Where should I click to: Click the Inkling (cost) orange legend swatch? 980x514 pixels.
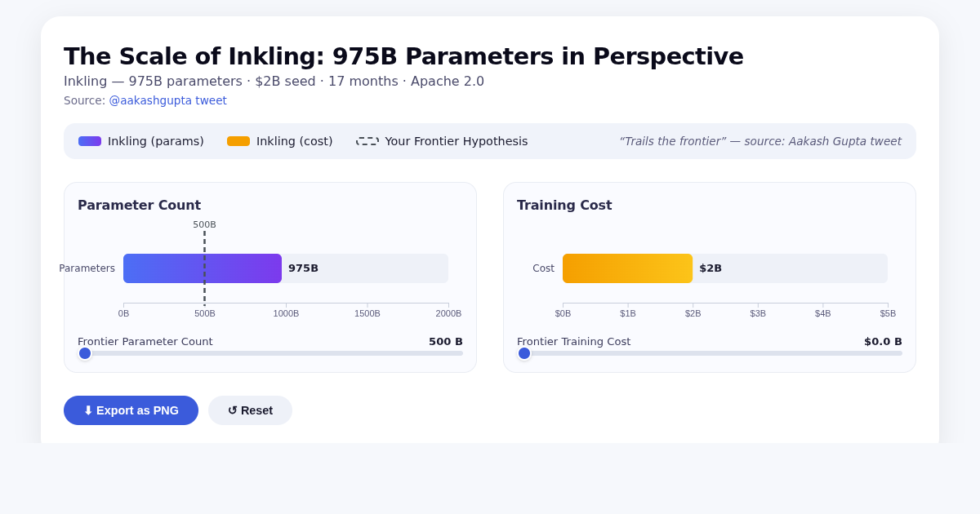tap(238, 141)
